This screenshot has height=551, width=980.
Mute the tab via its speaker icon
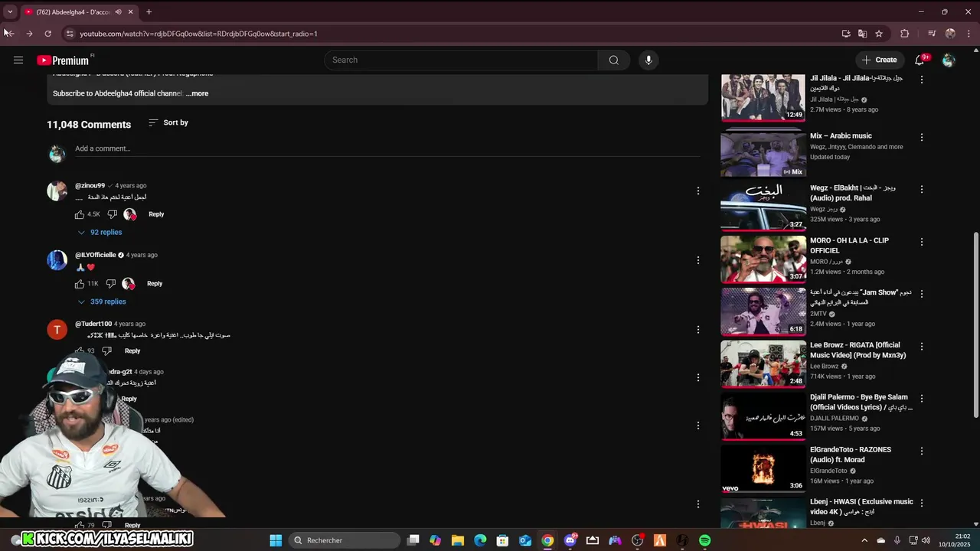click(118, 12)
